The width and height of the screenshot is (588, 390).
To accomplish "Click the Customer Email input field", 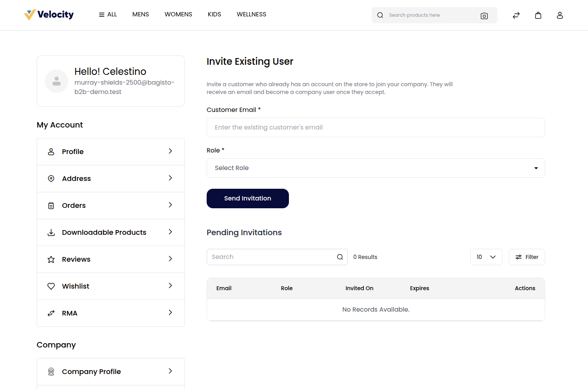I will pyautogui.click(x=376, y=128).
